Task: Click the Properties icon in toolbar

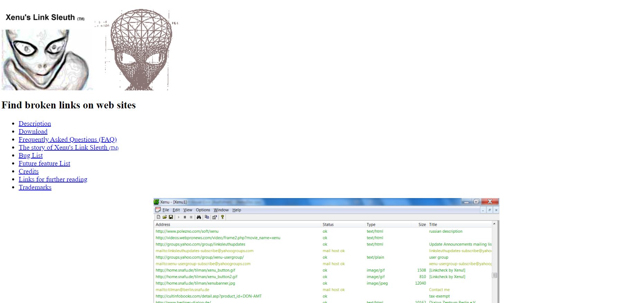Action: [214, 217]
